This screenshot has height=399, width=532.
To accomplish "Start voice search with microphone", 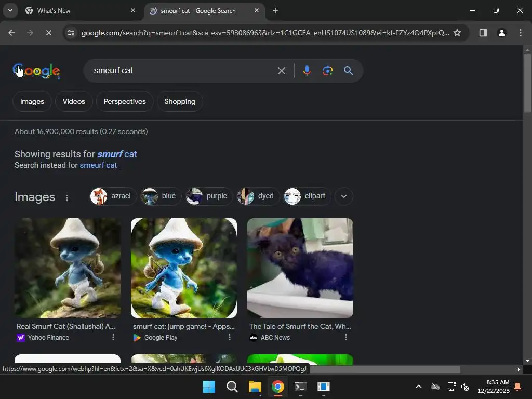I will click(307, 71).
